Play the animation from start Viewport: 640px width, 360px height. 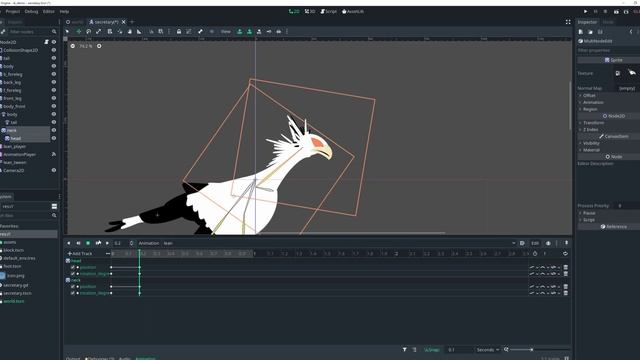click(98, 243)
